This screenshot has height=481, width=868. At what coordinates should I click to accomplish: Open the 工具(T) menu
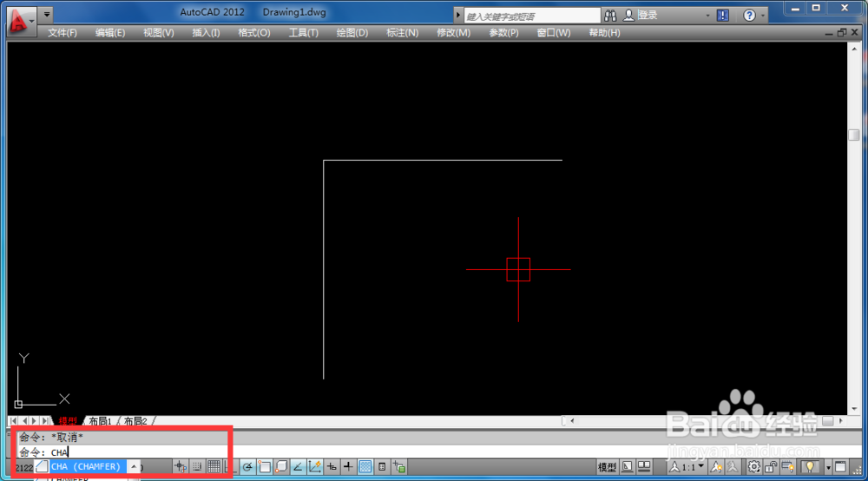303,33
